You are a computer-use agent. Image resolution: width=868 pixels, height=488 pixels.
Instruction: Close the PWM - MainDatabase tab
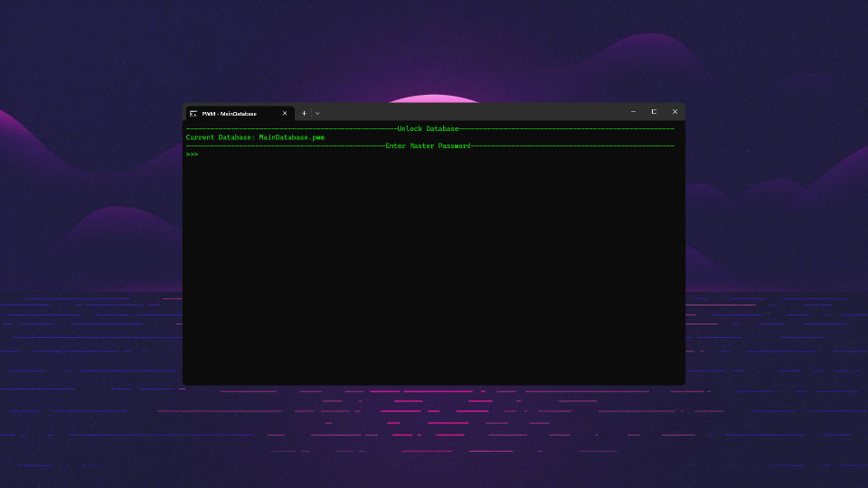pyautogui.click(x=285, y=113)
